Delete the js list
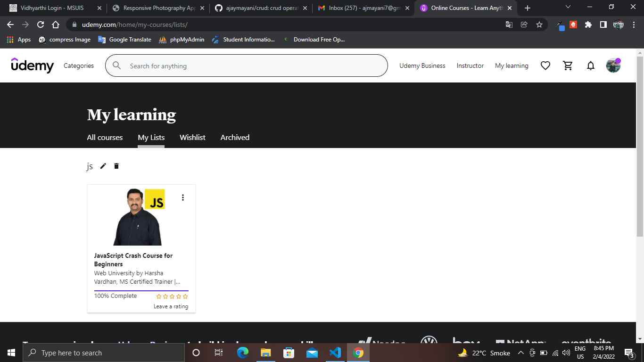This screenshot has width=644, height=362. (116, 166)
